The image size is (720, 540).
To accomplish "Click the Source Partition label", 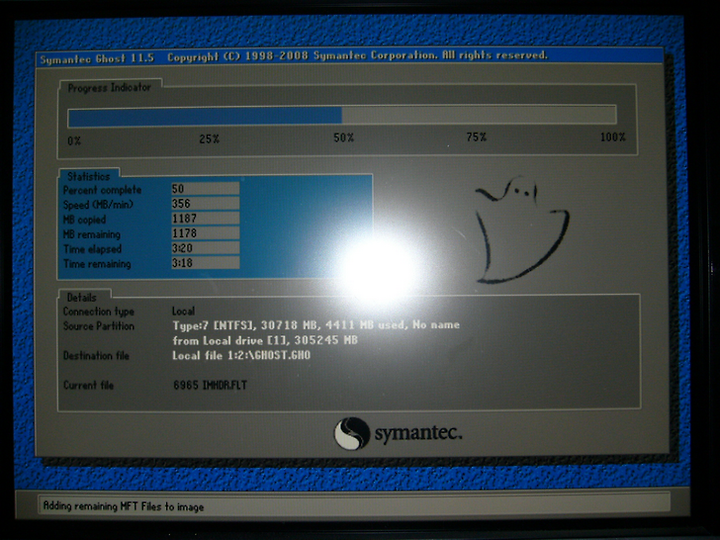I will [x=98, y=326].
